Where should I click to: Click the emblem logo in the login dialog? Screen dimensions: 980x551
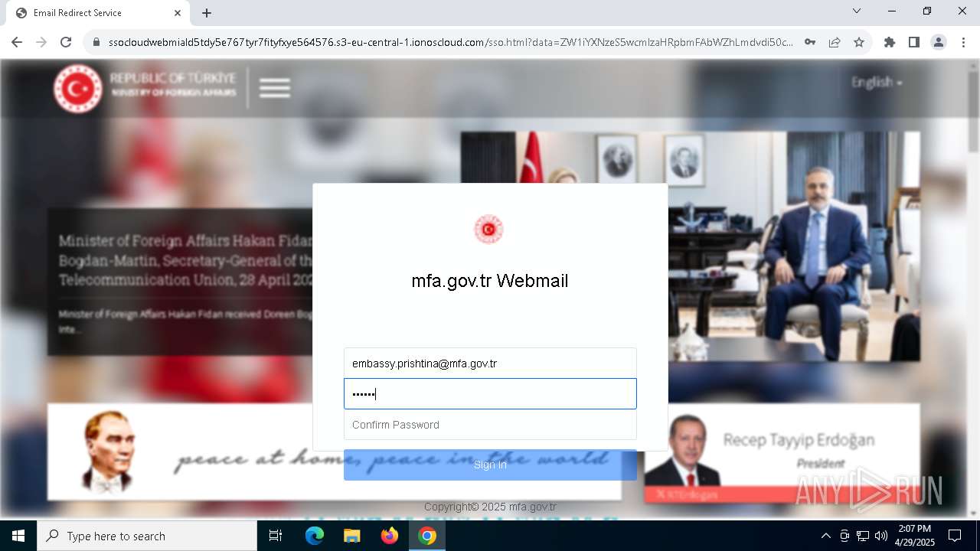(488, 230)
